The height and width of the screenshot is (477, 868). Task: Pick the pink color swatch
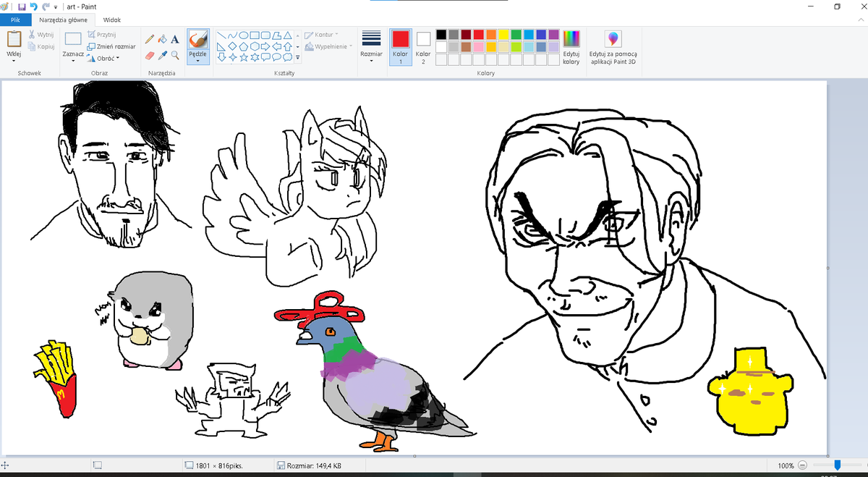pos(479,46)
